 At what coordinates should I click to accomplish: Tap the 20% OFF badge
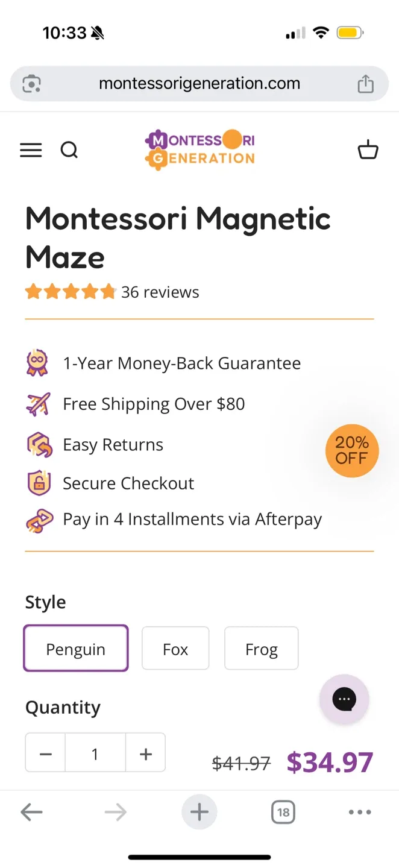[351, 451]
